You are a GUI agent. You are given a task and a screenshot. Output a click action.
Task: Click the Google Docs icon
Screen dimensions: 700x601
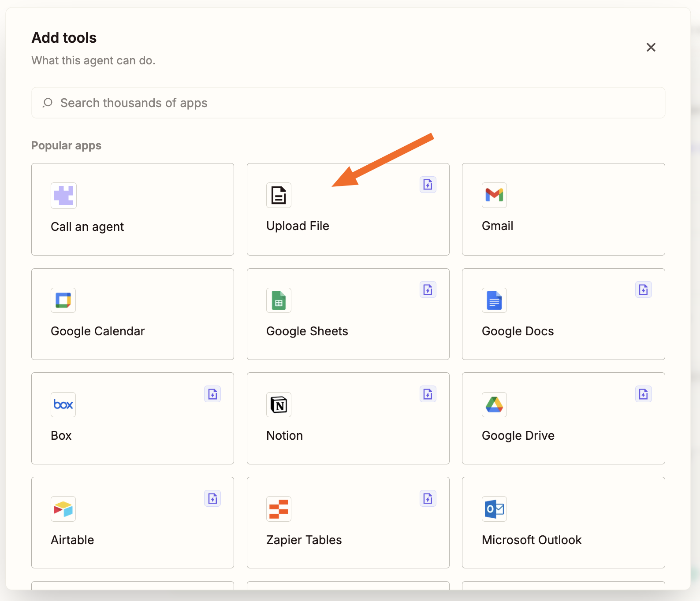click(x=494, y=300)
